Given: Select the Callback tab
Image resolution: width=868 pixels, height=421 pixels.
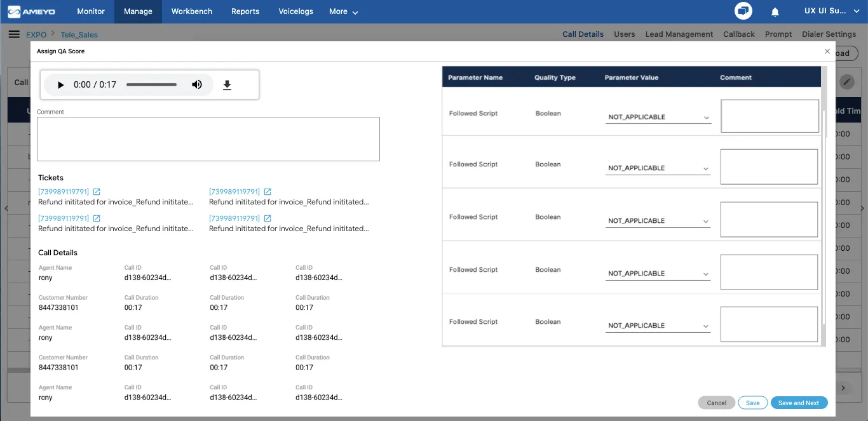Looking at the screenshot, I should (739, 34).
